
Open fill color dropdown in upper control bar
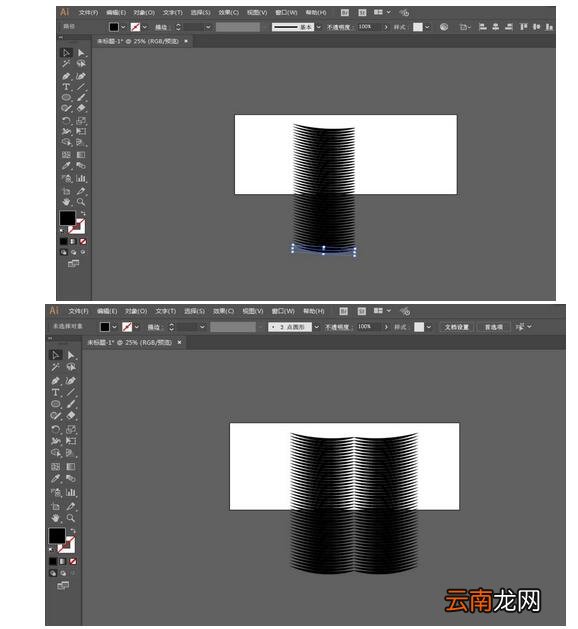tap(123, 27)
